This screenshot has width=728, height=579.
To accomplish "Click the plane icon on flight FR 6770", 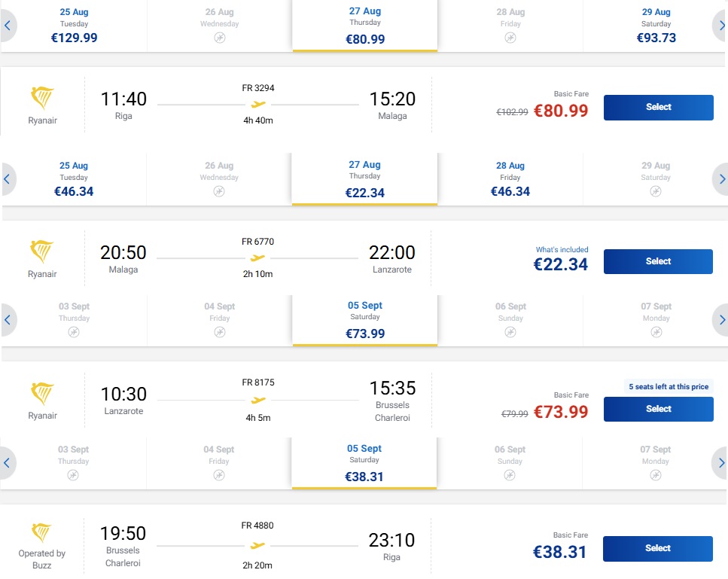I will [257, 258].
